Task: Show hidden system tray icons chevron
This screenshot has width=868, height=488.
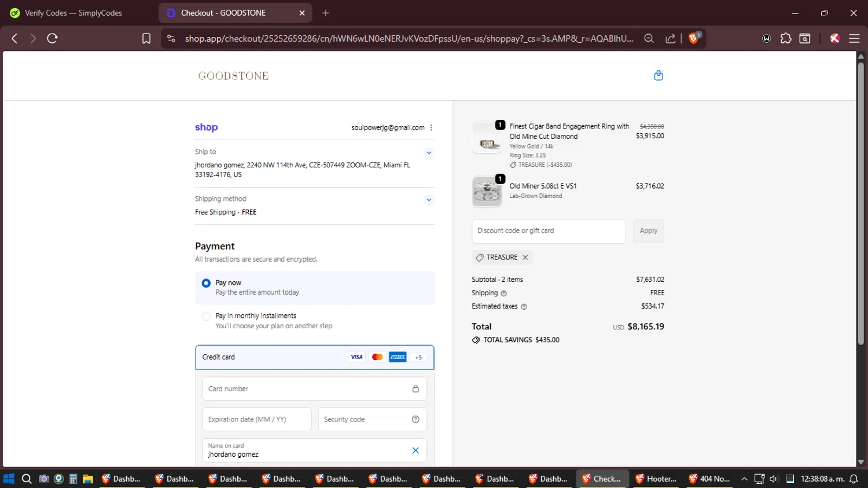Action: (x=744, y=479)
